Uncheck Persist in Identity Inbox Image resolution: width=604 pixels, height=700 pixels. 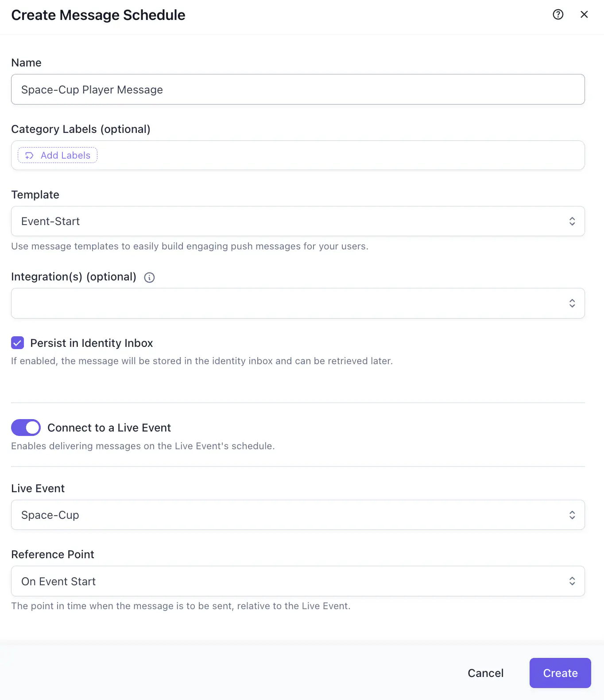pyautogui.click(x=17, y=343)
